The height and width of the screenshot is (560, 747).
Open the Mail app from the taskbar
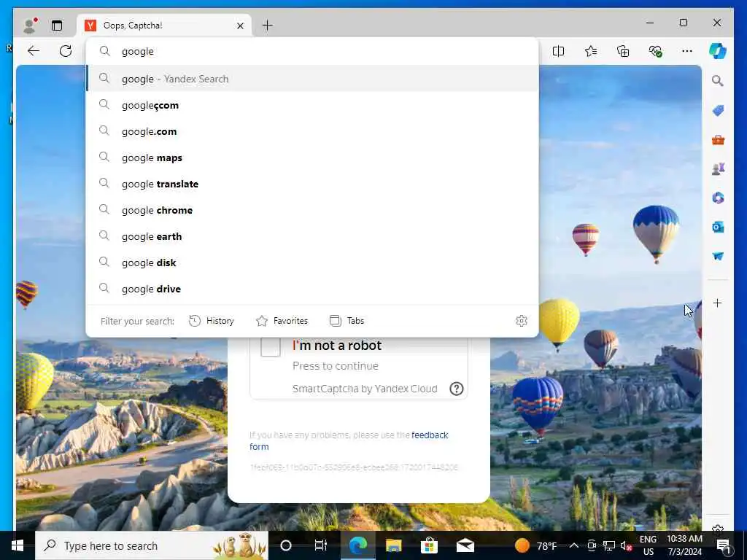point(465,545)
